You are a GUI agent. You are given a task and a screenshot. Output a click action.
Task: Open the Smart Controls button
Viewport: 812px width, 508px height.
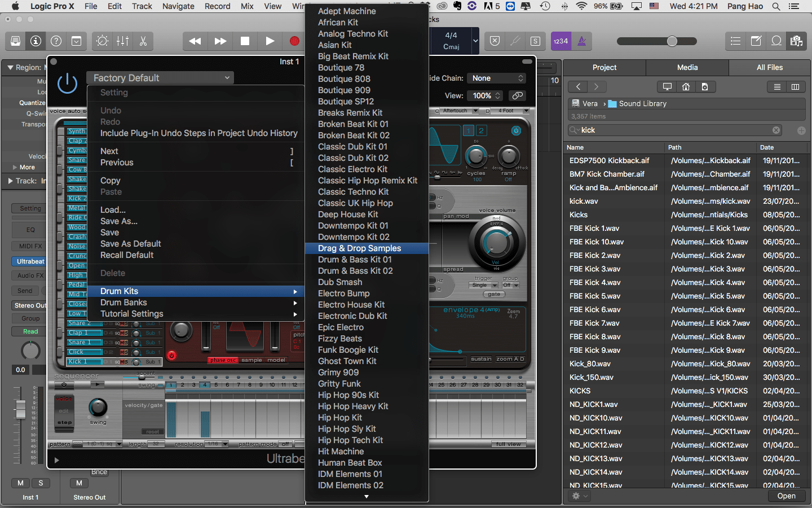(x=102, y=41)
